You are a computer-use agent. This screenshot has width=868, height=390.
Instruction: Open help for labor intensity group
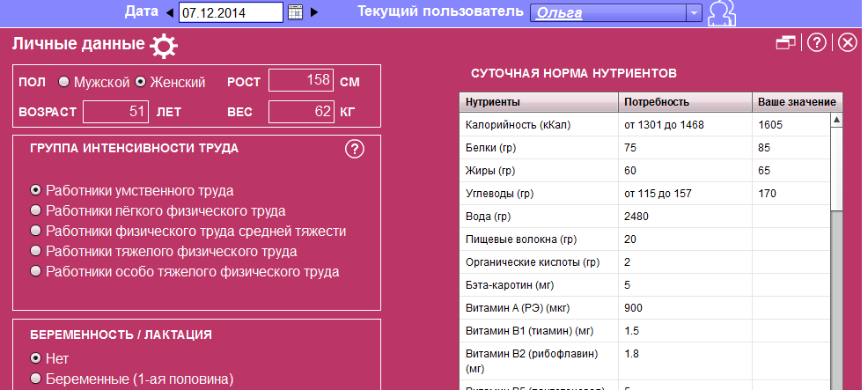tap(354, 149)
